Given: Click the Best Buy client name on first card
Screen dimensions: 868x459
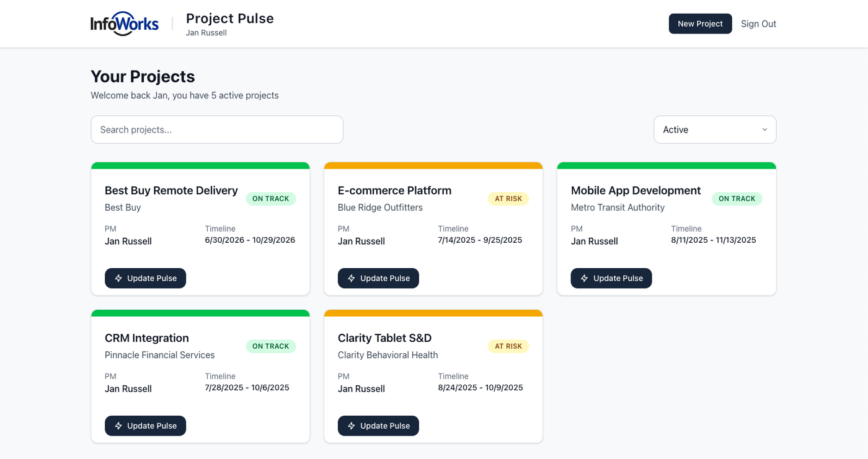Looking at the screenshot, I should click(x=123, y=208).
